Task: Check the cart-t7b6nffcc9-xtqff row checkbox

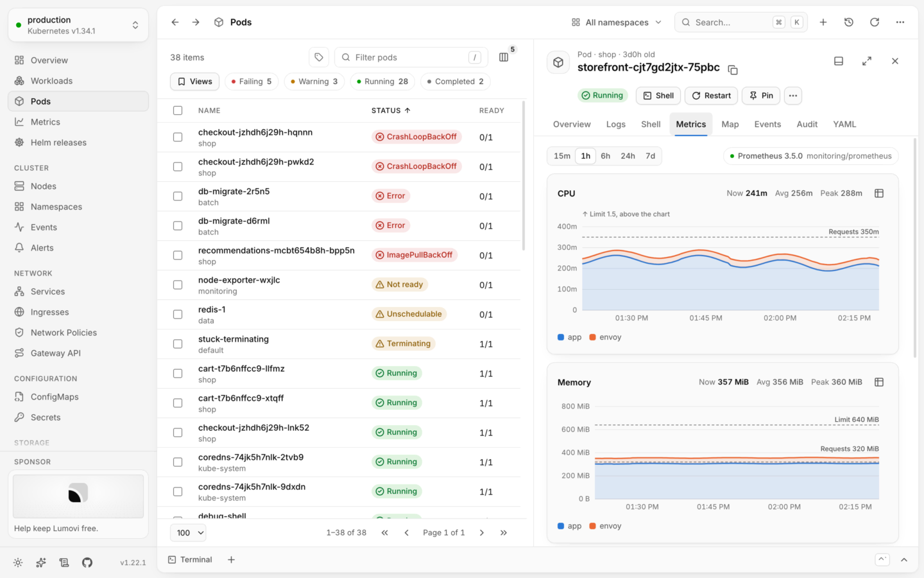Action: tap(178, 403)
